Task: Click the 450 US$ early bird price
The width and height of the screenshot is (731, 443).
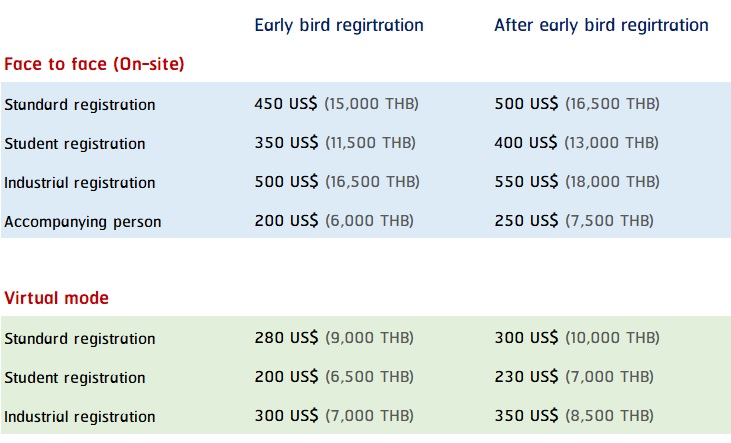Action: pos(286,104)
